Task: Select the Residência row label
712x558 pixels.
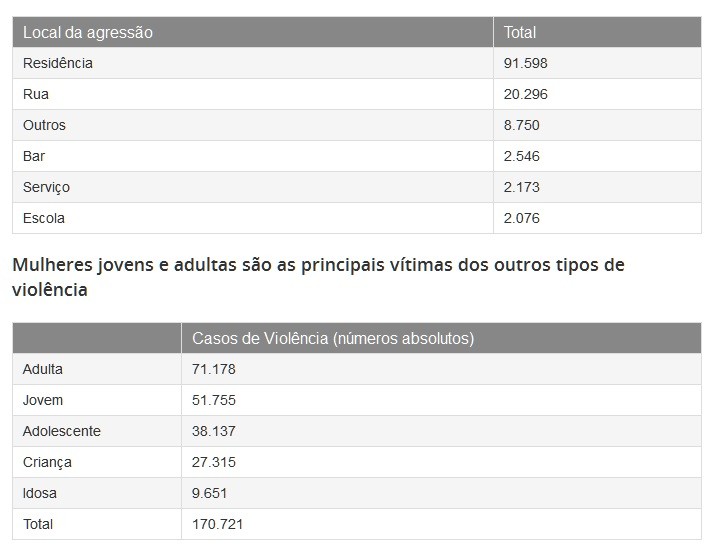Action: 58,63
